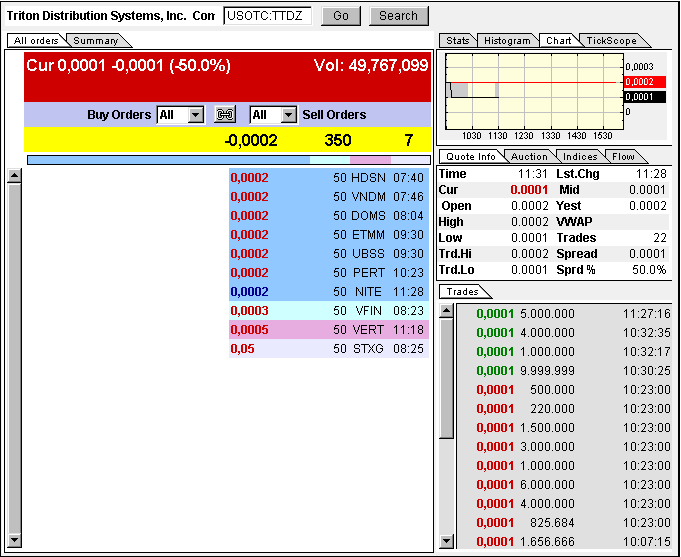Open the Stats tab
This screenshot has height=557, width=681.
click(457, 41)
